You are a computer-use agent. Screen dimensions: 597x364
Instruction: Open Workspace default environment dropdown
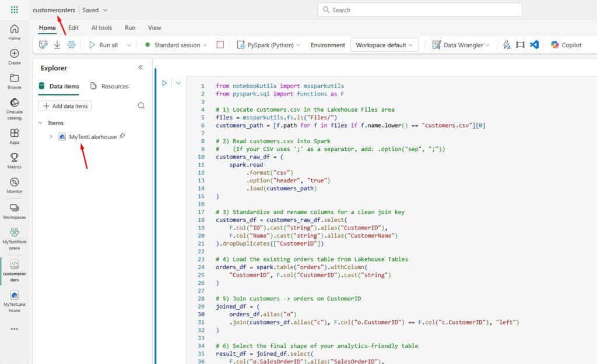point(384,45)
